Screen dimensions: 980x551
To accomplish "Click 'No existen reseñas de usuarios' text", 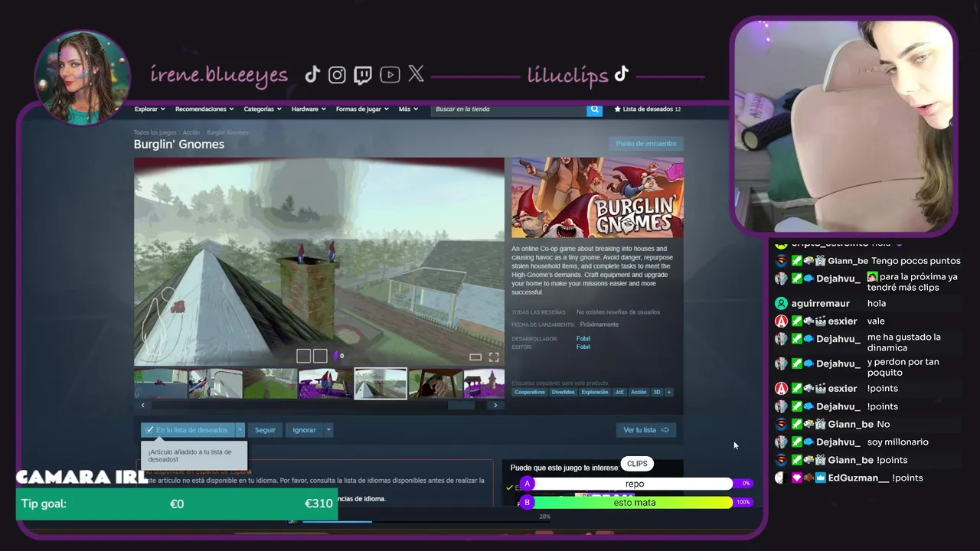I will [x=618, y=312].
